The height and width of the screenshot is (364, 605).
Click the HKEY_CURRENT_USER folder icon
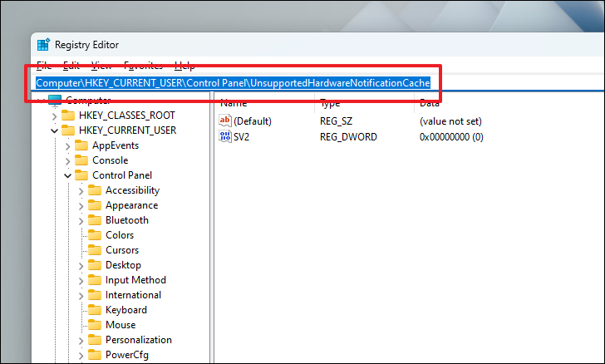tap(68, 130)
